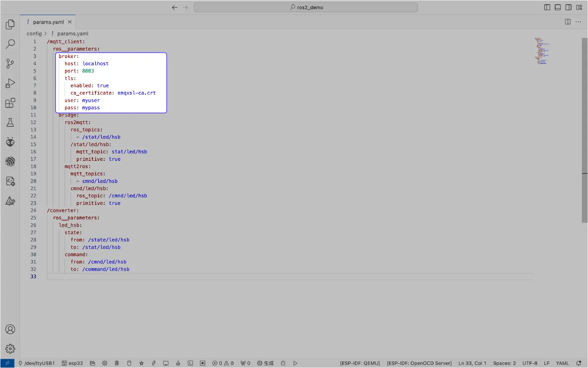Screen dimensions: 588x368
Task: Full clean the project via trash icon
Action: 117,363
